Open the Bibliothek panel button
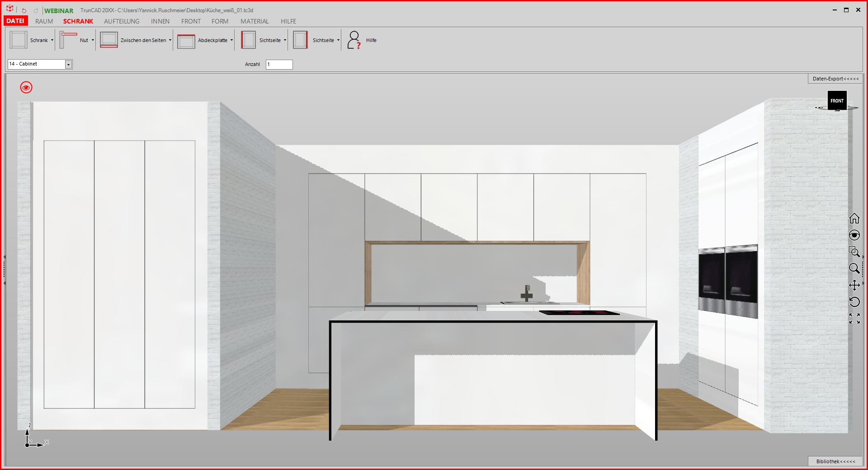 [835, 461]
